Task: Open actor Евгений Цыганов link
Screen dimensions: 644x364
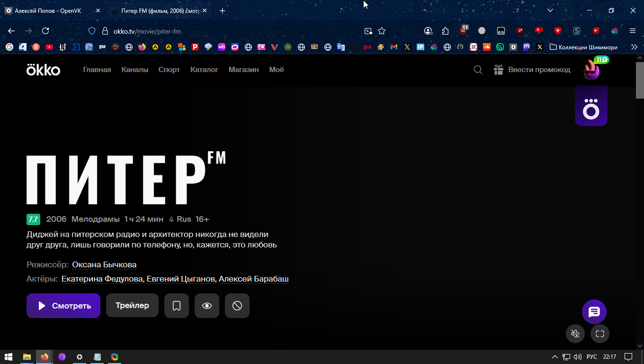Action: point(181,279)
